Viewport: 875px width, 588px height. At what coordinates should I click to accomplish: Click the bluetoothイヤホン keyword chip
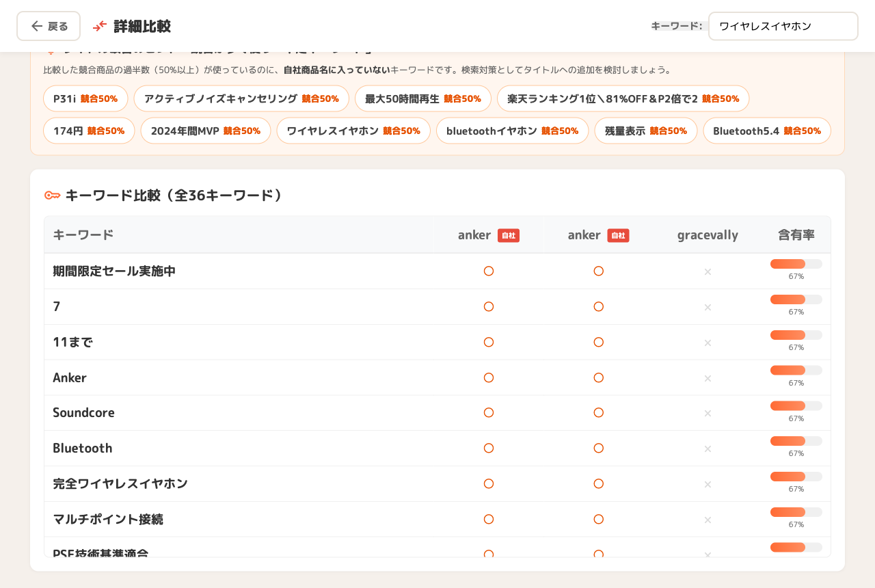512,131
